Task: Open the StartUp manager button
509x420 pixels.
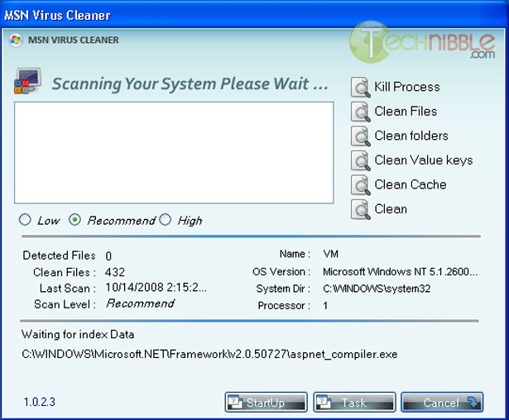Action: coord(266,402)
